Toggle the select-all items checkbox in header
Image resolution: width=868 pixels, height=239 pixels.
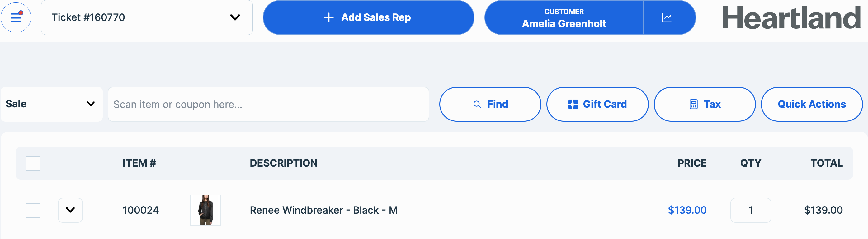33,163
